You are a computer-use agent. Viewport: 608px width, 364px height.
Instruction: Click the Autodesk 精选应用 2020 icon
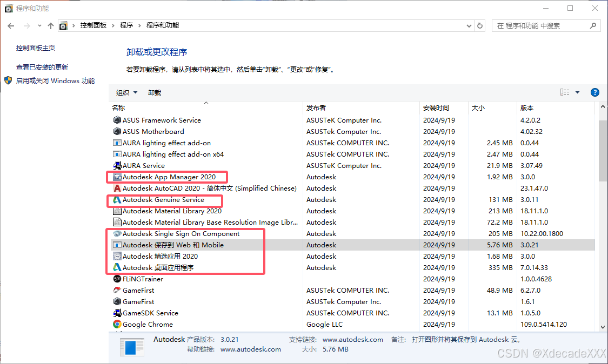click(117, 256)
